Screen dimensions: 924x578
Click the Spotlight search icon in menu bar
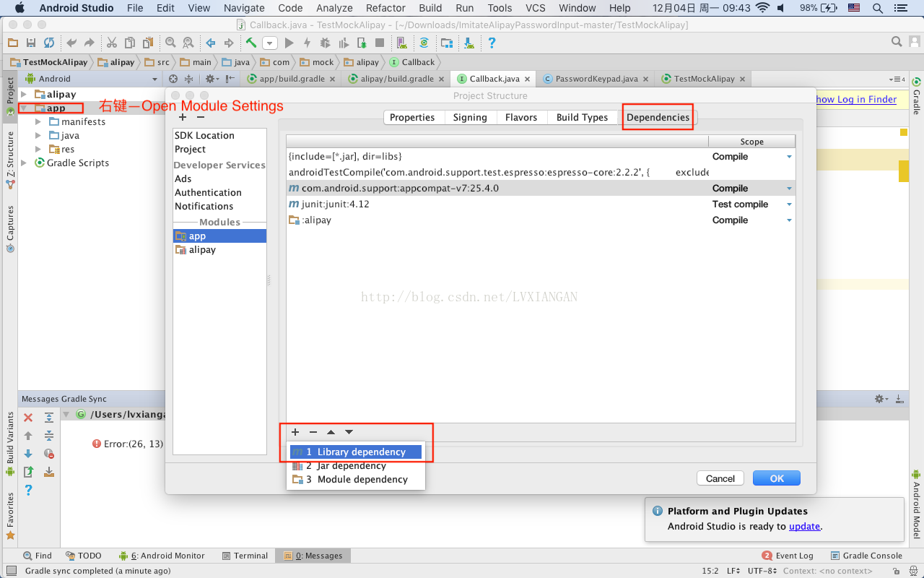(878, 8)
